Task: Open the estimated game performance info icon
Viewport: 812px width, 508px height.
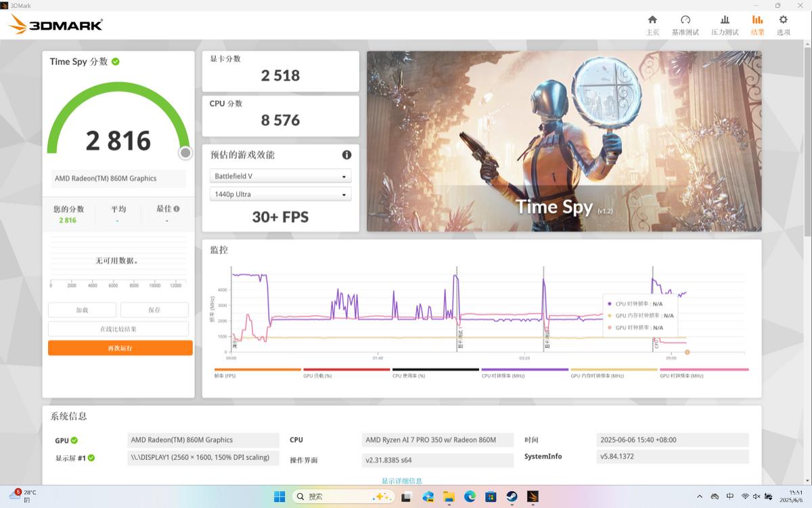Action: point(346,154)
